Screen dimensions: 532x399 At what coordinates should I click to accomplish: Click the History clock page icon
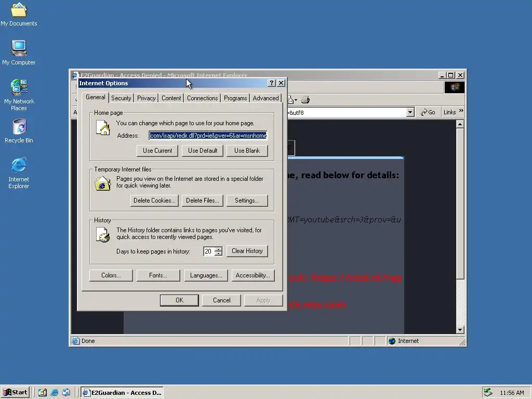(x=103, y=235)
